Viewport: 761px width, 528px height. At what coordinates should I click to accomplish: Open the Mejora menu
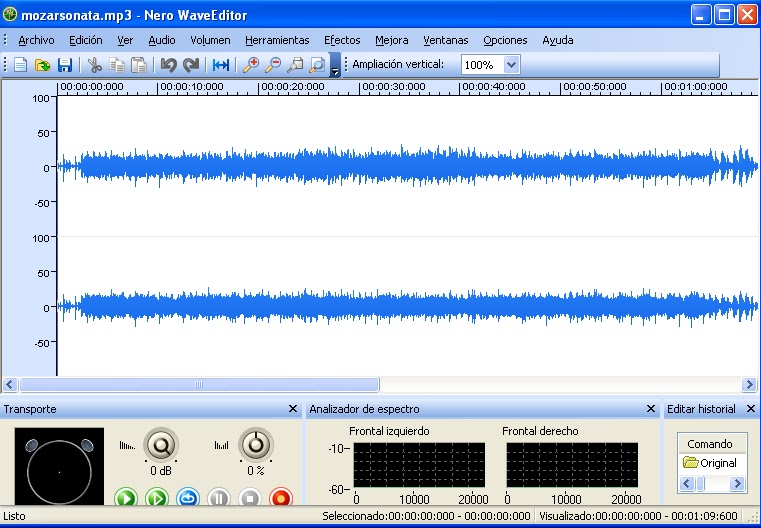tap(392, 40)
